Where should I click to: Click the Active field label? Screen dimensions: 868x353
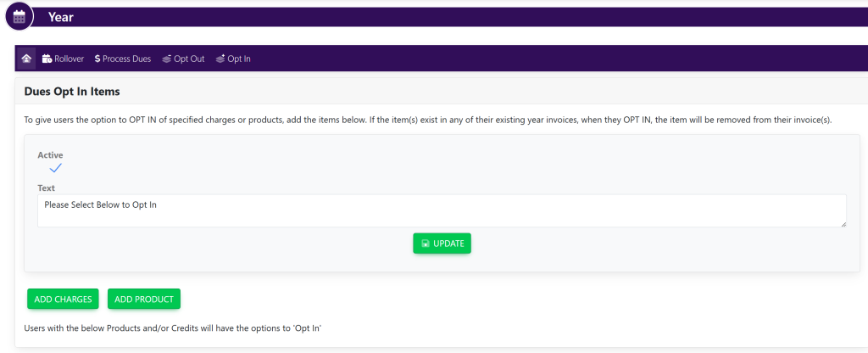tap(50, 155)
